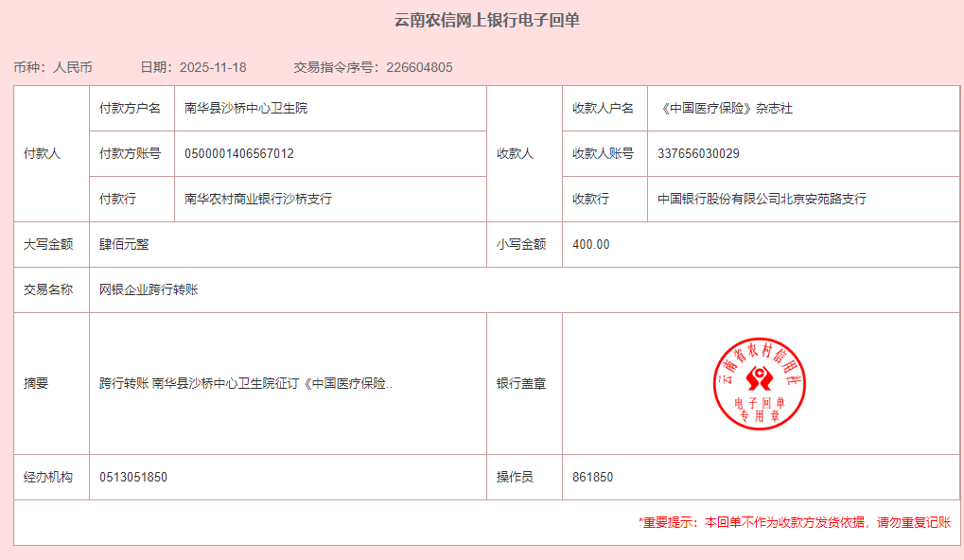The image size is (964, 560).
Task: Click operator number 861850
Action: 592,477
